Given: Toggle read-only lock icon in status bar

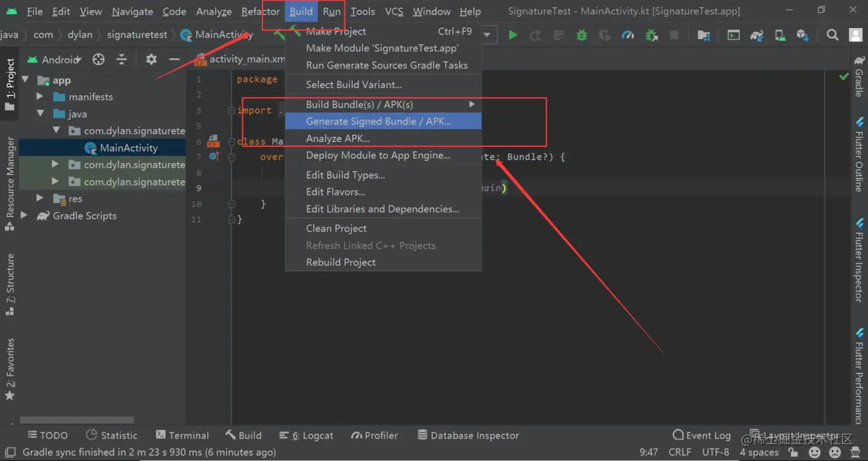Looking at the screenshot, I should 792,453.
